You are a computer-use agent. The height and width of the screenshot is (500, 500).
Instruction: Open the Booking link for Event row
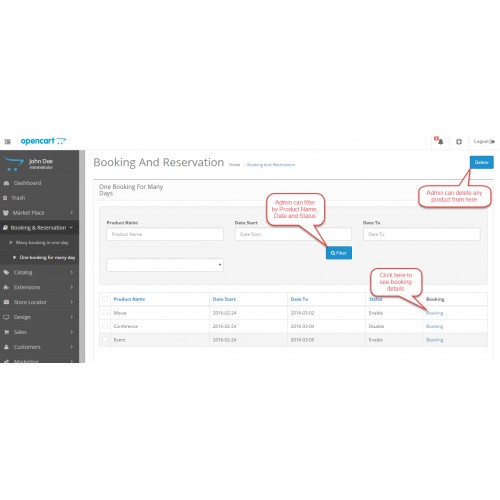click(434, 340)
